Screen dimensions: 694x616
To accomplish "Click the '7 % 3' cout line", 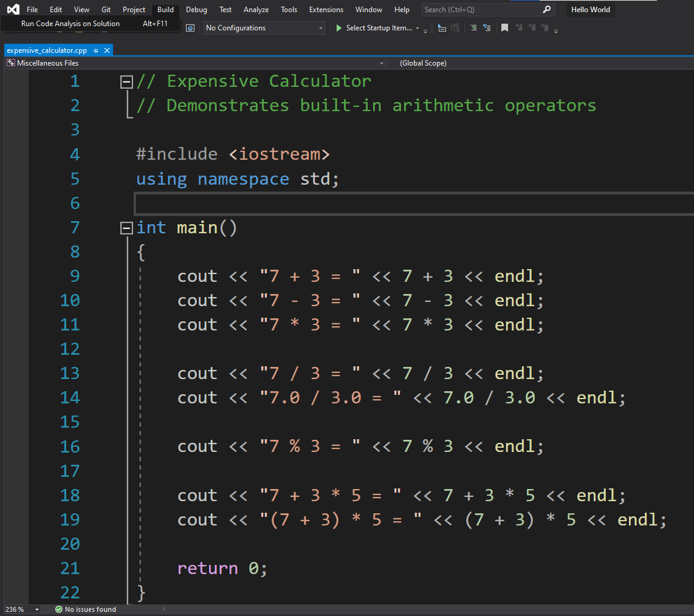I will click(360, 446).
